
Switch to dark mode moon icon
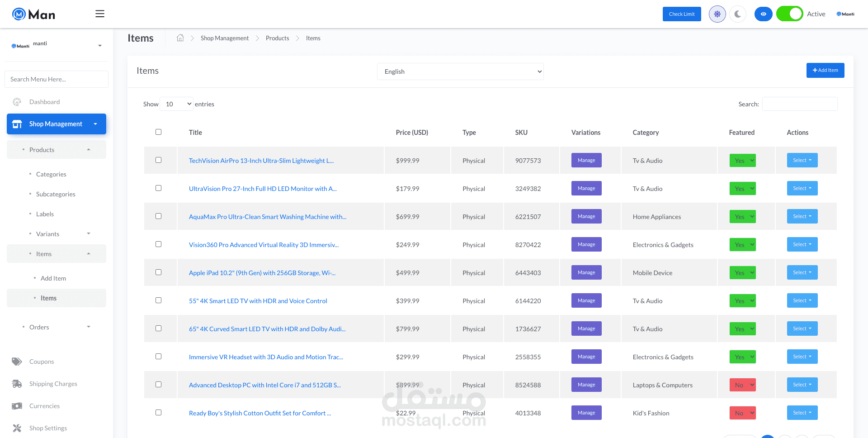[738, 14]
